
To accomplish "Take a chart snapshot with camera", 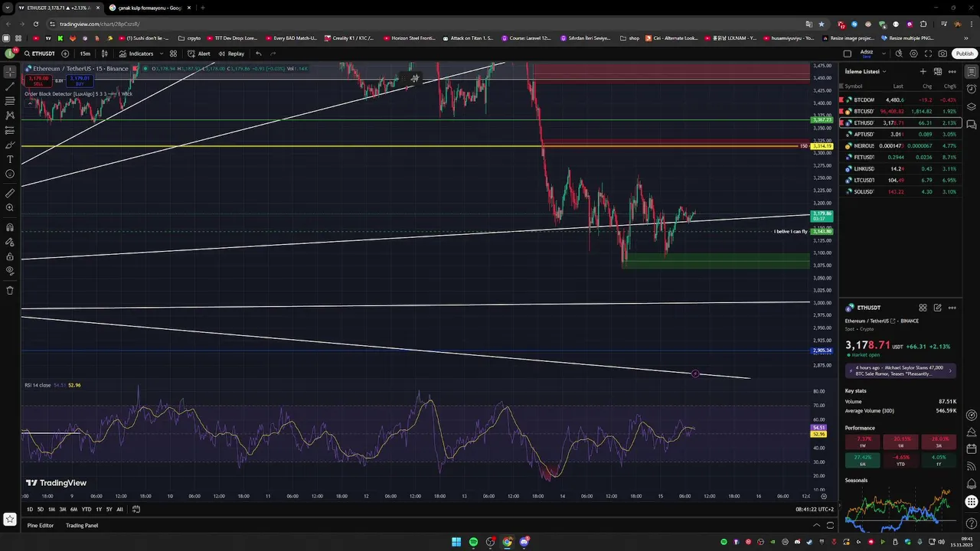I will click(942, 54).
